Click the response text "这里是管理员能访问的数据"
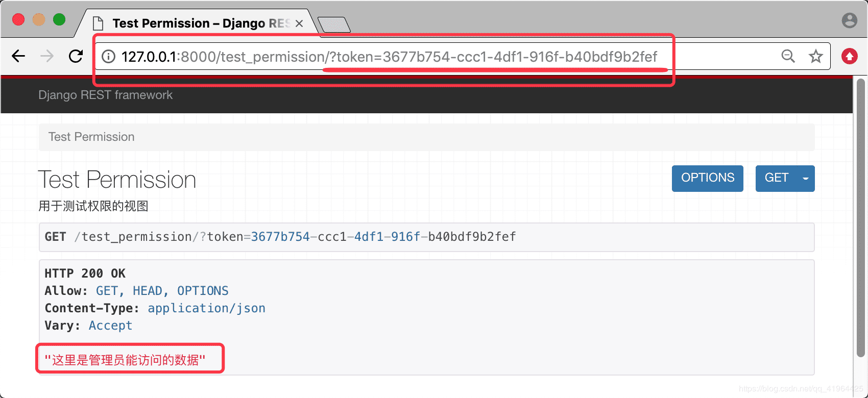 tap(125, 360)
